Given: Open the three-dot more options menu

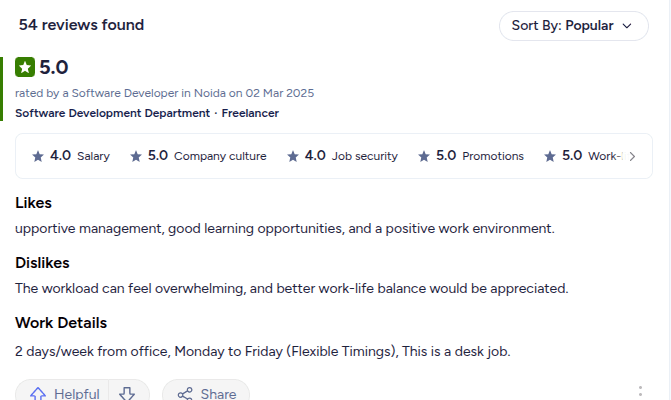Looking at the screenshot, I should click(x=640, y=392).
